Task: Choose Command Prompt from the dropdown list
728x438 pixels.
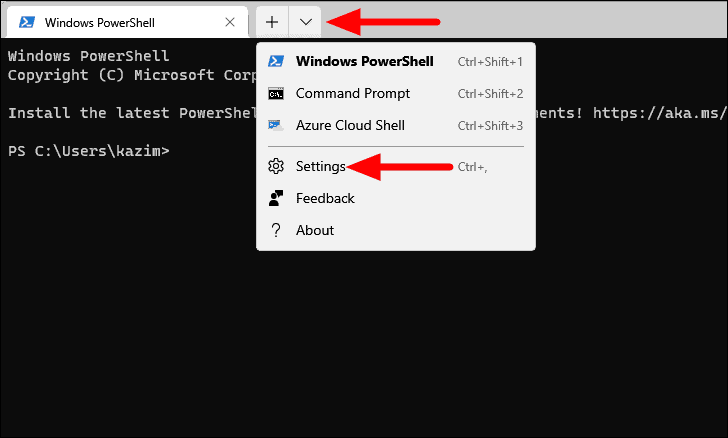Action: click(396, 93)
